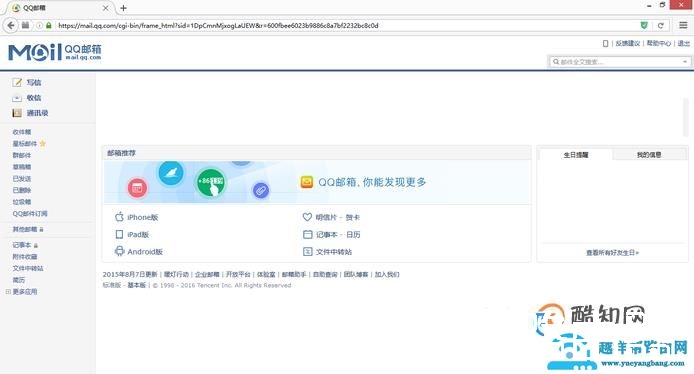Open a new browser tab with plus

pyautogui.click(x=123, y=8)
